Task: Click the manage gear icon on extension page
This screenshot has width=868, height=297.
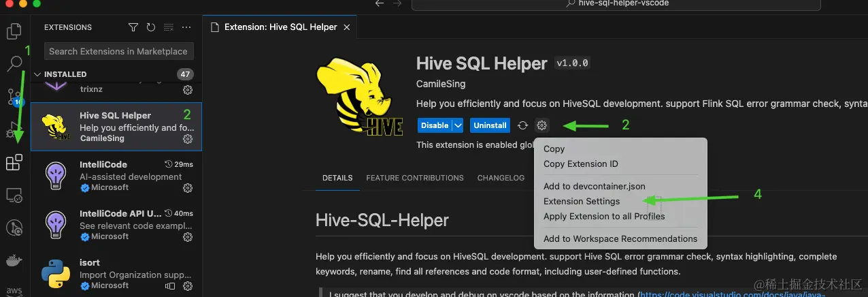Action: point(541,125)
